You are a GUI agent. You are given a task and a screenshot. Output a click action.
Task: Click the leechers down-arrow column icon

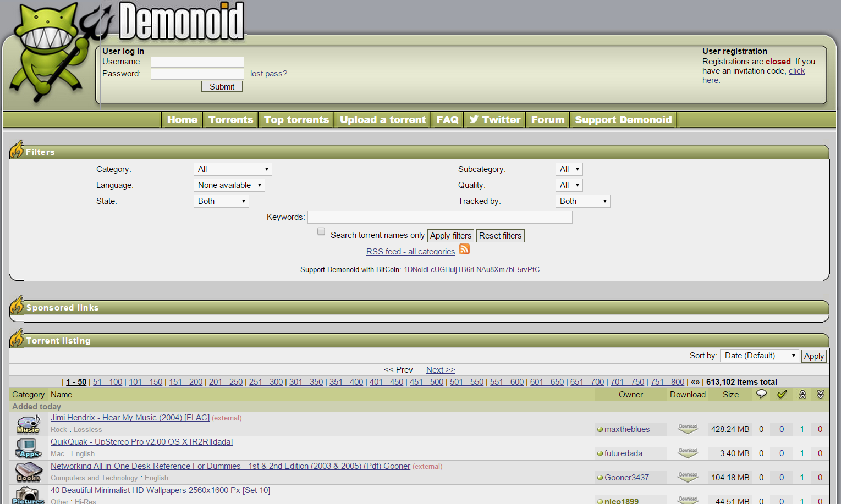tap(820, 394)
